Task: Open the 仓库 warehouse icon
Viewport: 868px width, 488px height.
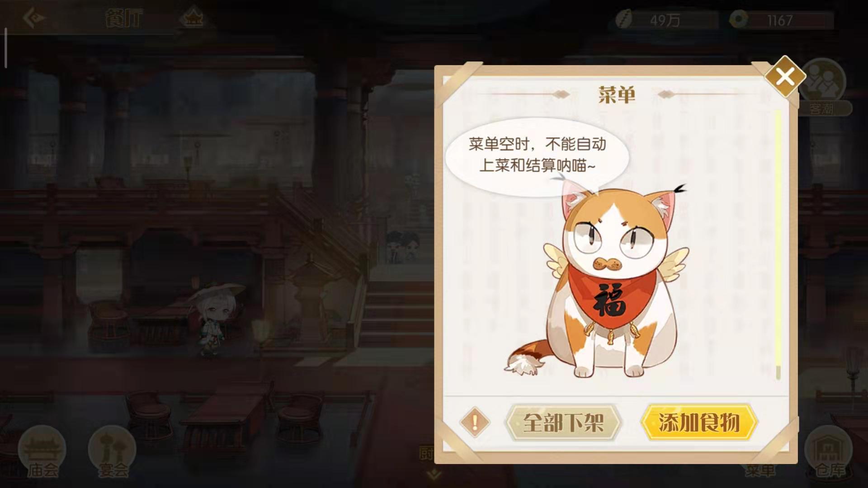Action: (x=829, y=452)
